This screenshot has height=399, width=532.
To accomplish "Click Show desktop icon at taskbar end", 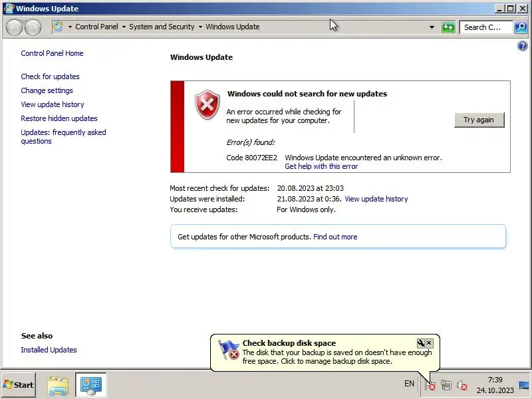I will [525, 385].
